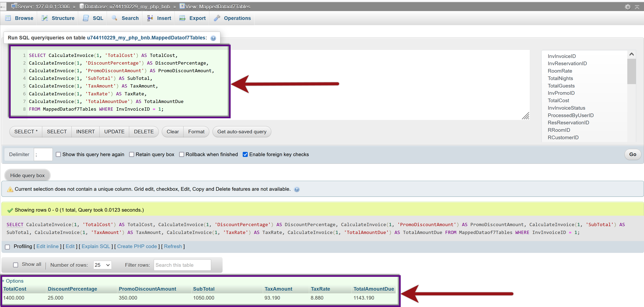Screen dimensions: 644x307
Task: Open the Search tab
Action: point(130,18)
